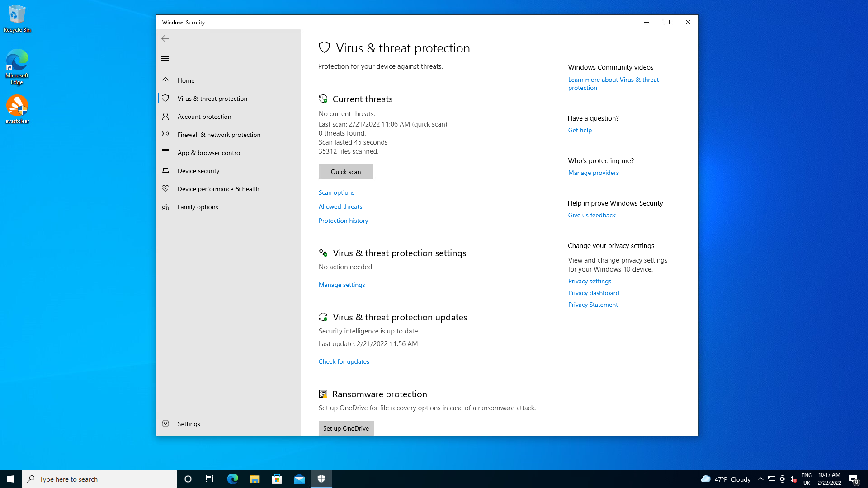This screenshot has height=488, width=868.
Task: Click the weather 47°F Cloudy widget
Action: click(x=726, y=479)
